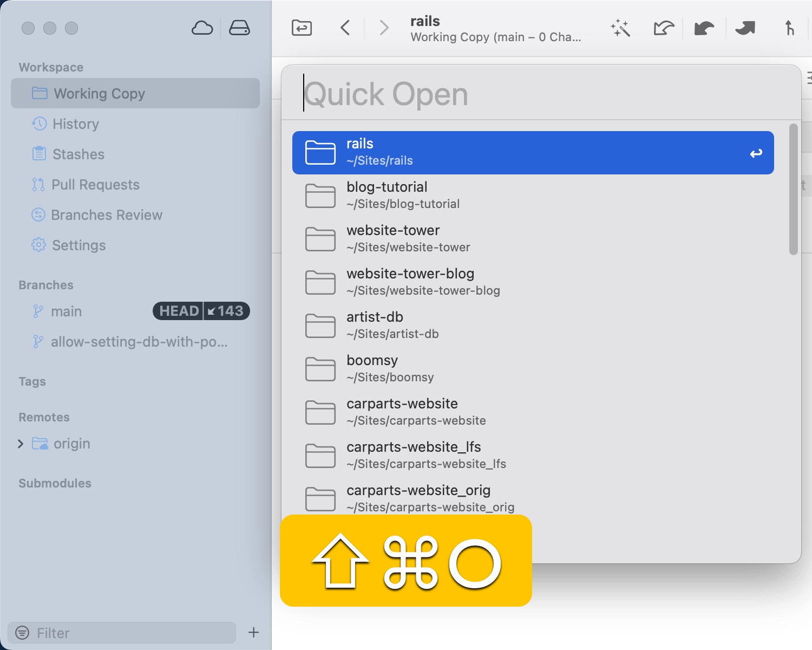Click the Merge toolbar icon
This screenshot has width=812, height=650.
789,28
